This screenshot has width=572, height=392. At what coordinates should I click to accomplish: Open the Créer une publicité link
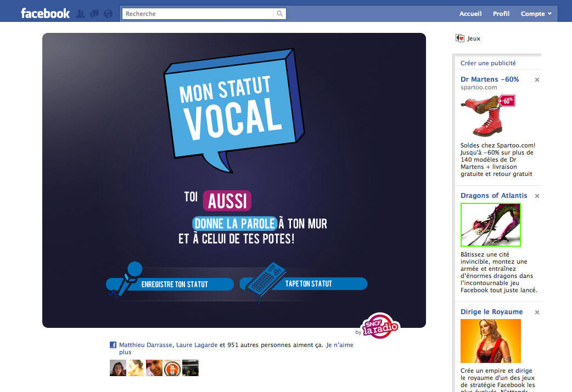[x=488, y=63]
